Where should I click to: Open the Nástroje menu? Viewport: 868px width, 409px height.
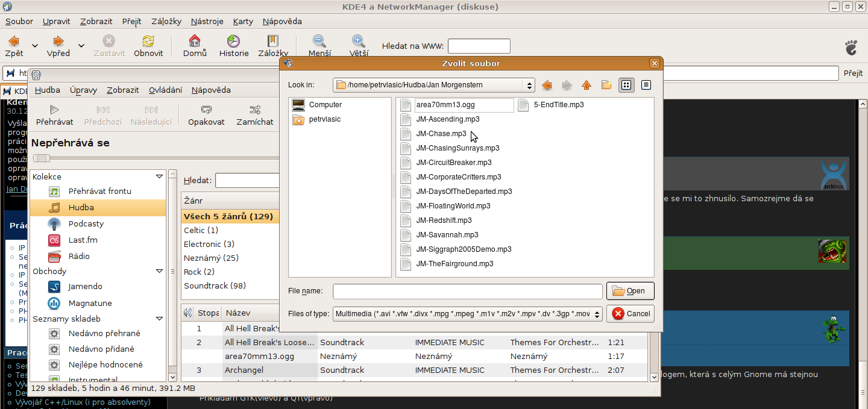coord(207,21)
